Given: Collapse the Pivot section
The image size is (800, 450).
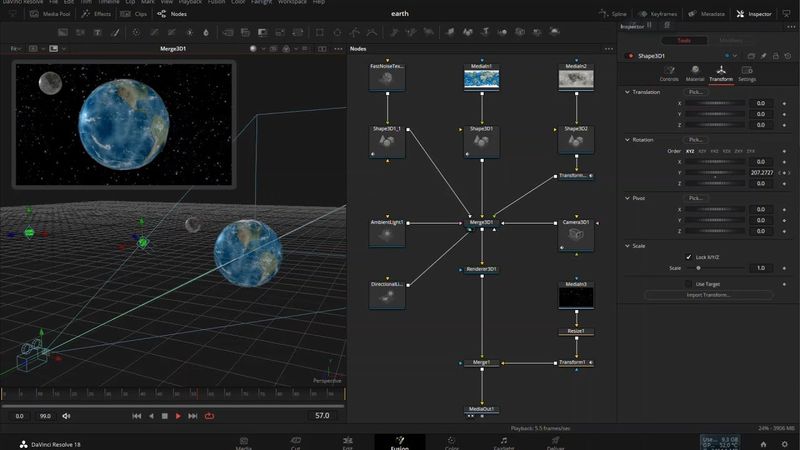Looking at the screenshot, I should click(627, 198).
